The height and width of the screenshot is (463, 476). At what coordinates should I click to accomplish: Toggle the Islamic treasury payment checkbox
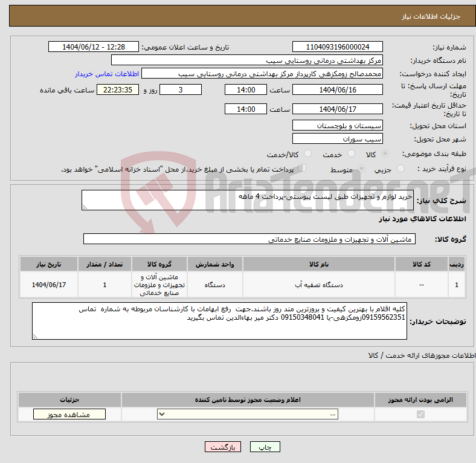coord(303,167)
